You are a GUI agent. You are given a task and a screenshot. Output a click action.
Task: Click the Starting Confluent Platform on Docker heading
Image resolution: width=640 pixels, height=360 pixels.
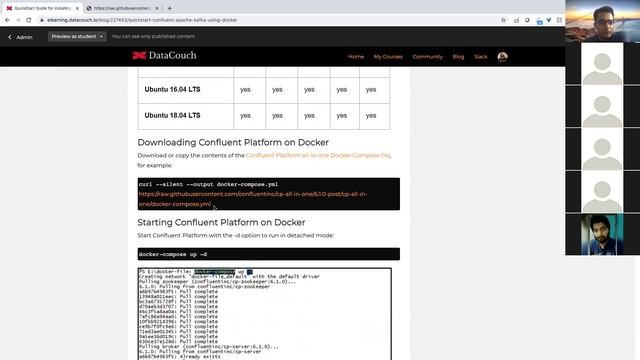tap(221, 222)
